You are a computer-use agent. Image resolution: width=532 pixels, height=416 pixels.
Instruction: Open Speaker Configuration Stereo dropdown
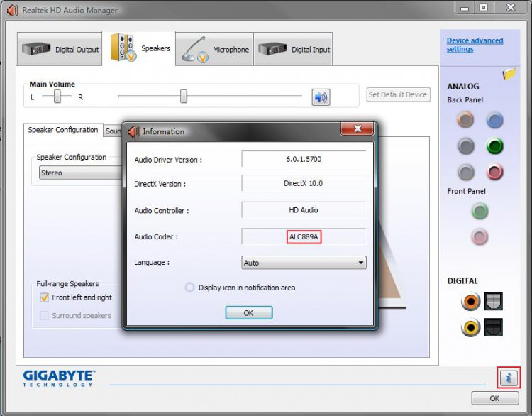tap(80, 173)
